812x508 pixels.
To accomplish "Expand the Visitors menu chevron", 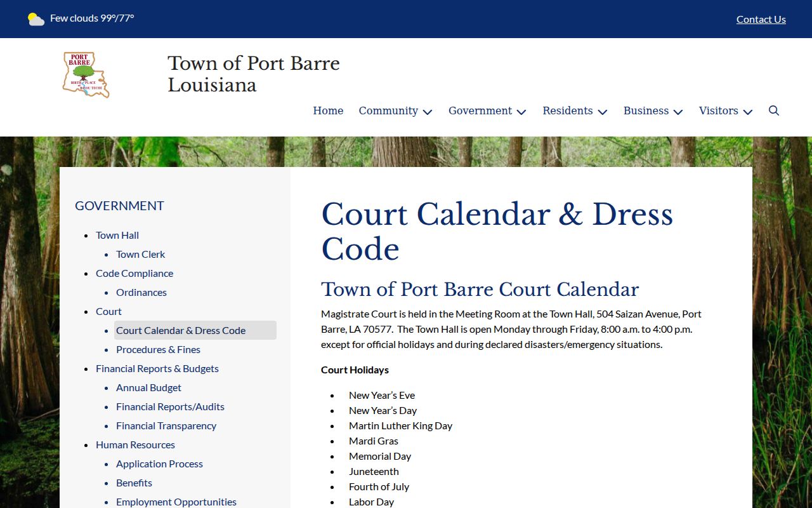I will [748, 112].
